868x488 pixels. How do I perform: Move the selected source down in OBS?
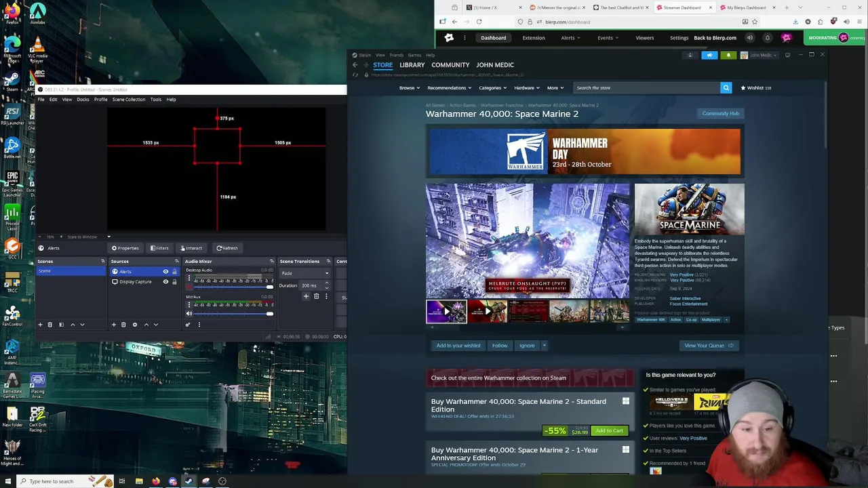tap(156, 325)
